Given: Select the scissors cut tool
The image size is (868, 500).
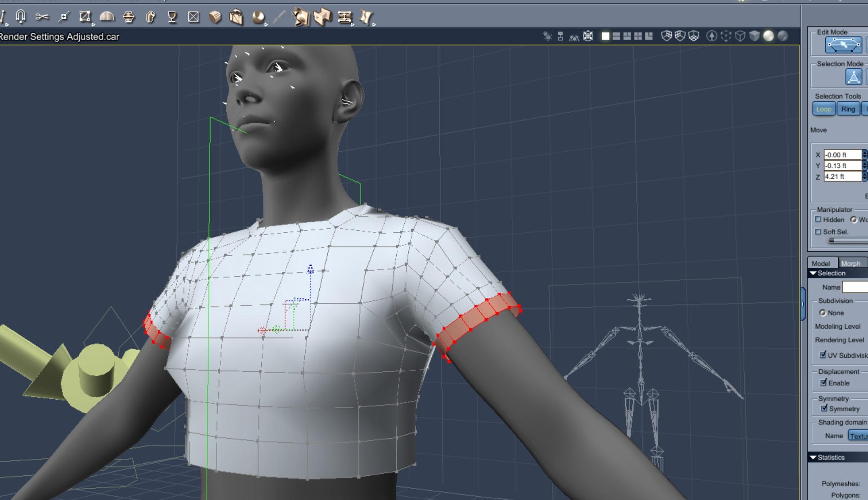Looking at the screenshot, I should [x=42, y=17].
